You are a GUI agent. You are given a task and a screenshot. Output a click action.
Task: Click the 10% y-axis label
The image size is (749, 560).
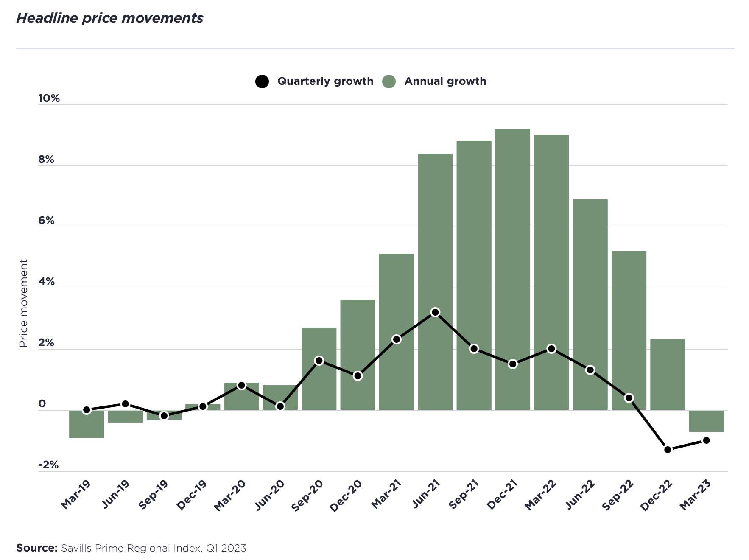[49, 98]
